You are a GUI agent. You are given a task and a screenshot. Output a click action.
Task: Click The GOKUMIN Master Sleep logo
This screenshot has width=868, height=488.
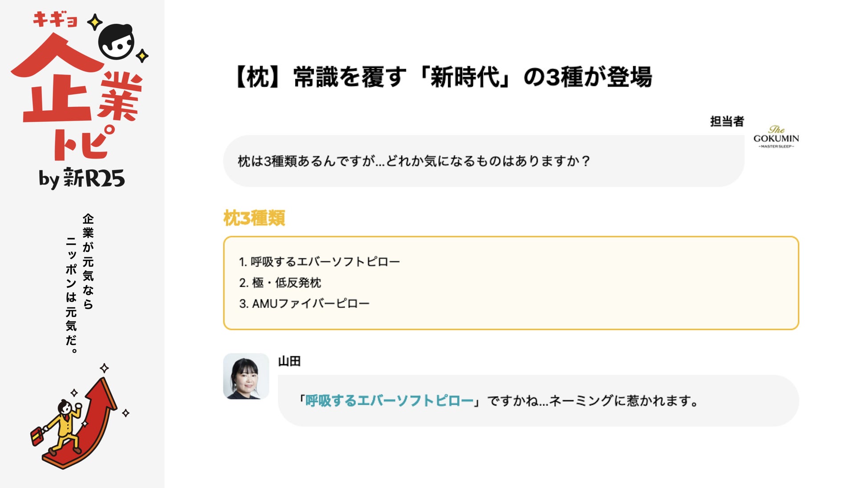pos(776,137)
